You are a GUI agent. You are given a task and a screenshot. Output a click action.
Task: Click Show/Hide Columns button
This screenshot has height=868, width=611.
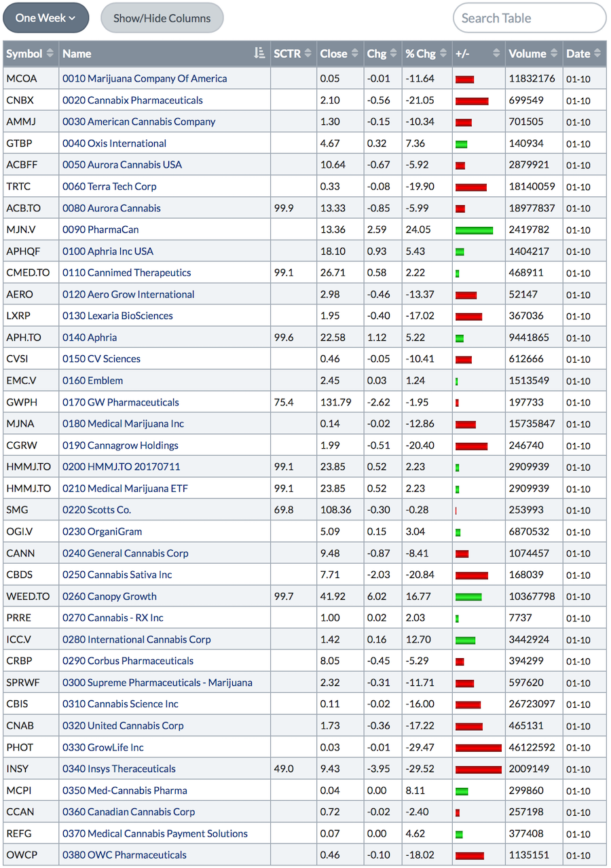pyautogui.click(x=162, y=18)
